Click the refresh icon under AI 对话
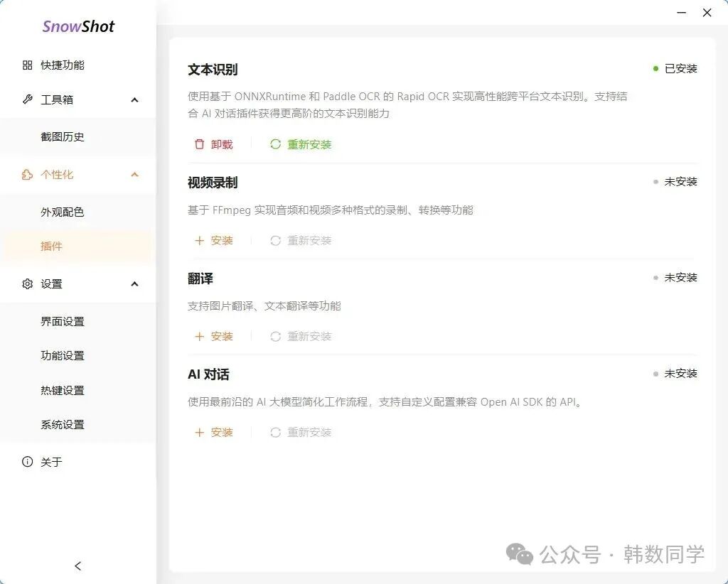Image resolution: width=728 pixels, height=584 pixels. tap(275, 433)
